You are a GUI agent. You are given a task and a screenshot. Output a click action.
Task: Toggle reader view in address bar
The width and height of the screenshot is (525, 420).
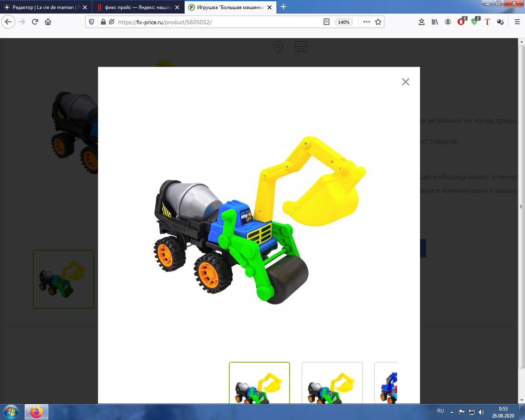(326, 22)
